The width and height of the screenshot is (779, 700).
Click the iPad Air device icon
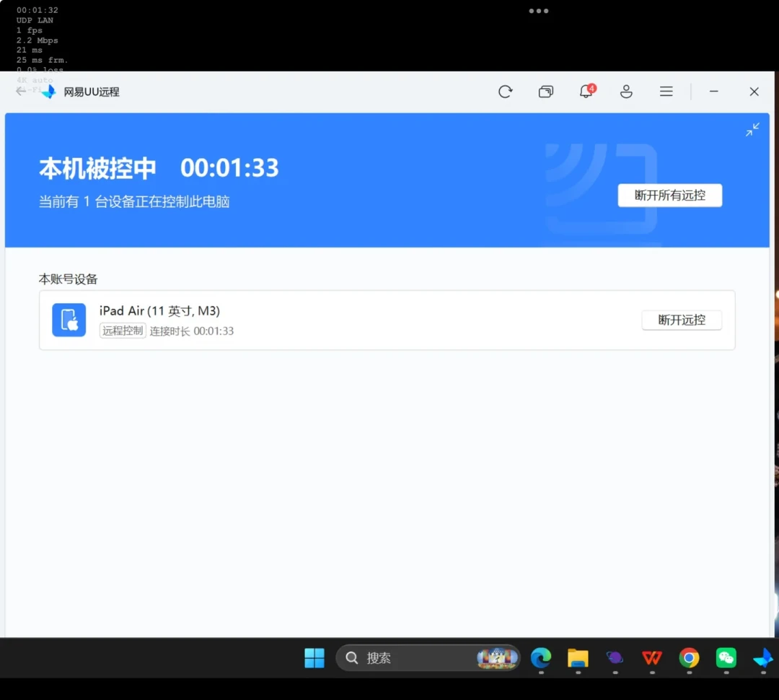click(69, 320)
